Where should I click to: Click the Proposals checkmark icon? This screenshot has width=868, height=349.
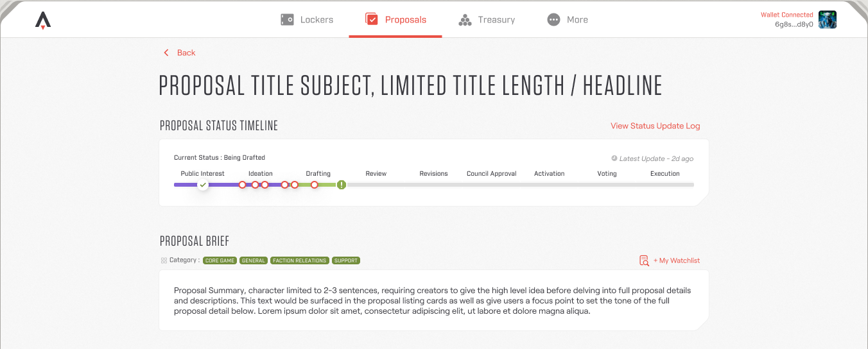[371, 20]
